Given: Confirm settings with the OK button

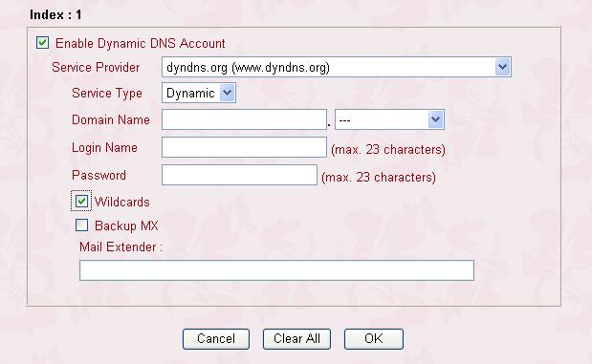Looking at the screenshot, I should pyautogui.click(x=374, y=339).
